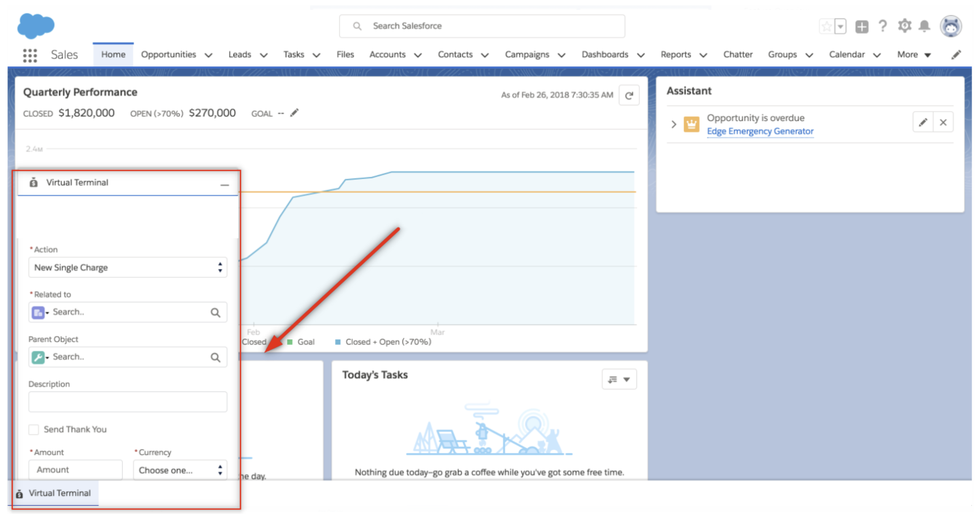
Task: Expand the Opportunity is overdue item
Action: pos(673,124)
